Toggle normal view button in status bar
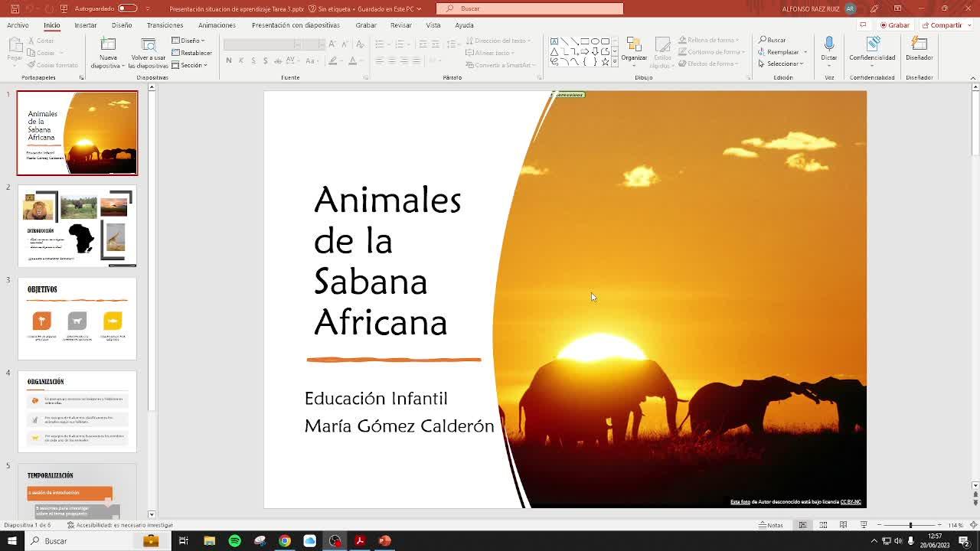 tap(802, 525)
